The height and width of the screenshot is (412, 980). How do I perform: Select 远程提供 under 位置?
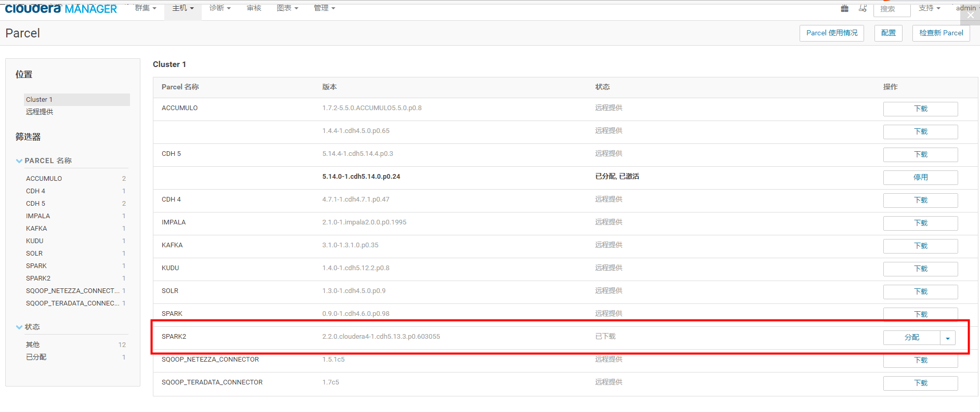click(x=40, y=112)
